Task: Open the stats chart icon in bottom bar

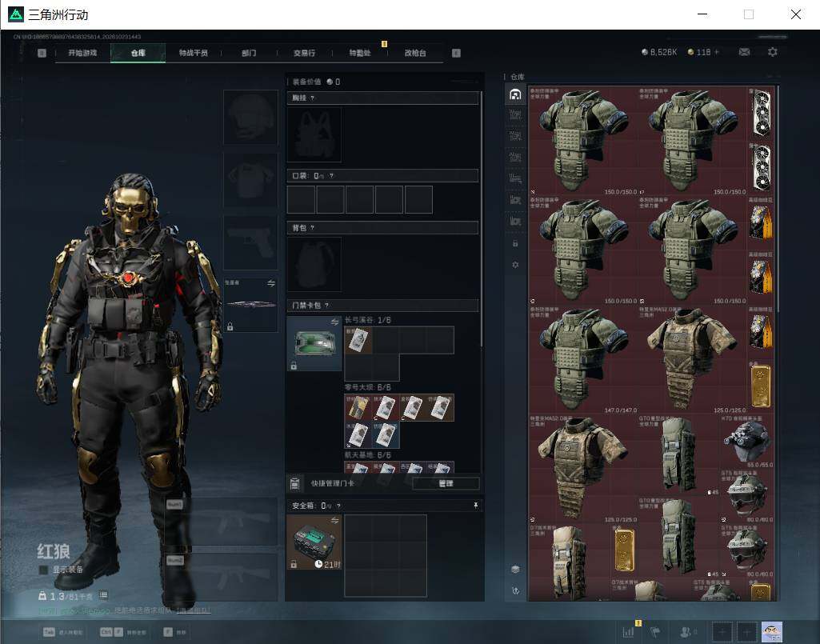Action: pyautogui.click(x=628, y=632)
